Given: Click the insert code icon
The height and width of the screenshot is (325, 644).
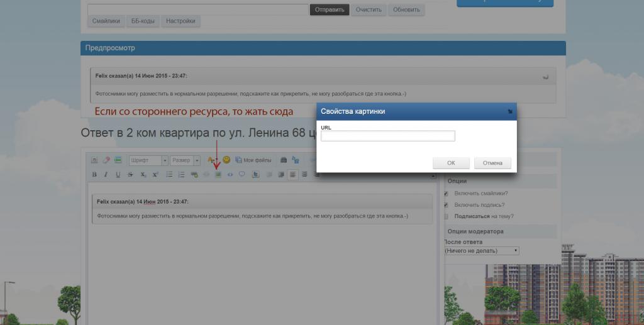Looking at the screenshot, I should click(230, 174).
